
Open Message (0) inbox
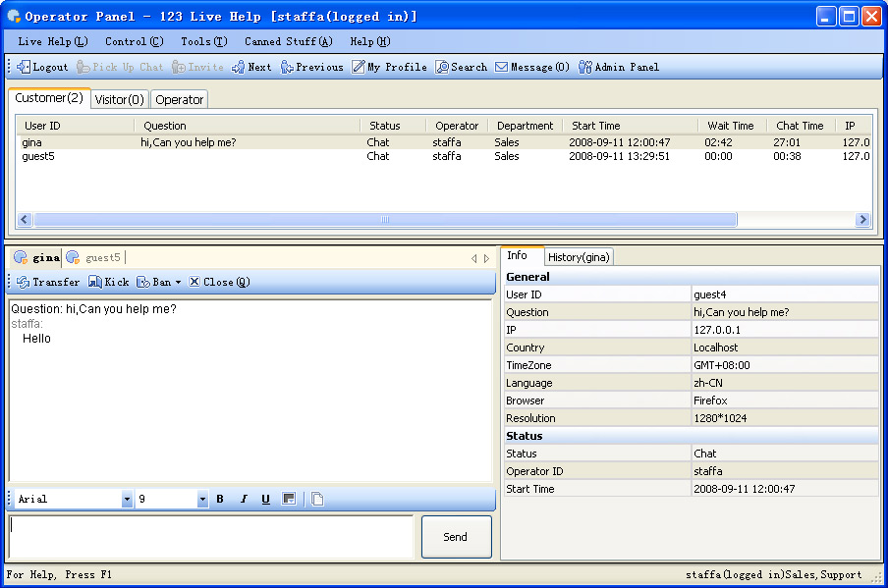[x=531, y=67]
